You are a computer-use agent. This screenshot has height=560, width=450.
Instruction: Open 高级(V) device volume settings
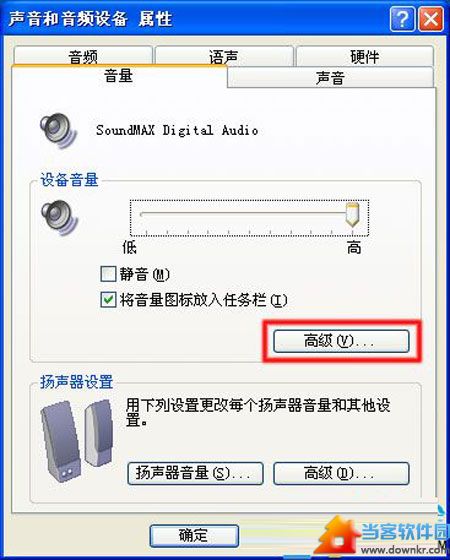[x=341, y=341]
